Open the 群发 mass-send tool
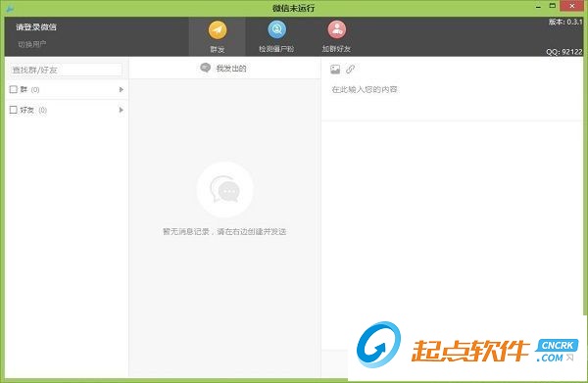The image size is (588, 383). click(218, 36)
